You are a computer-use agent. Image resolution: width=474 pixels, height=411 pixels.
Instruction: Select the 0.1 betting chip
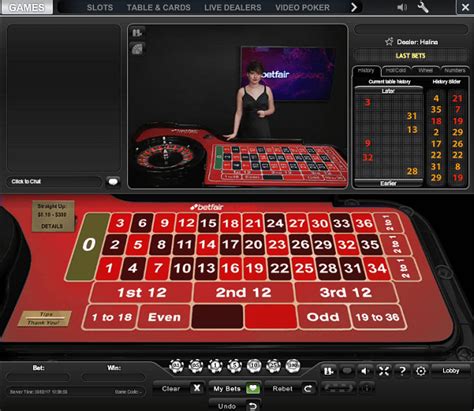point(176,366)
